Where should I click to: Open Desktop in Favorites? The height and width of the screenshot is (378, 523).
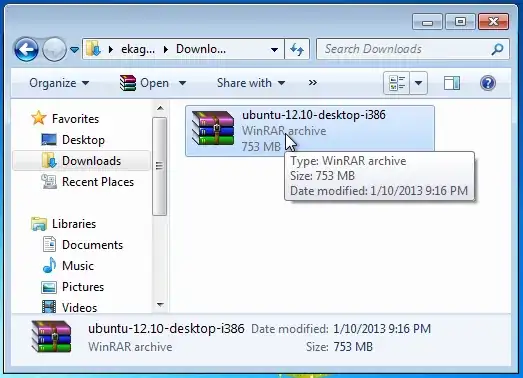[x=83, y=140]
